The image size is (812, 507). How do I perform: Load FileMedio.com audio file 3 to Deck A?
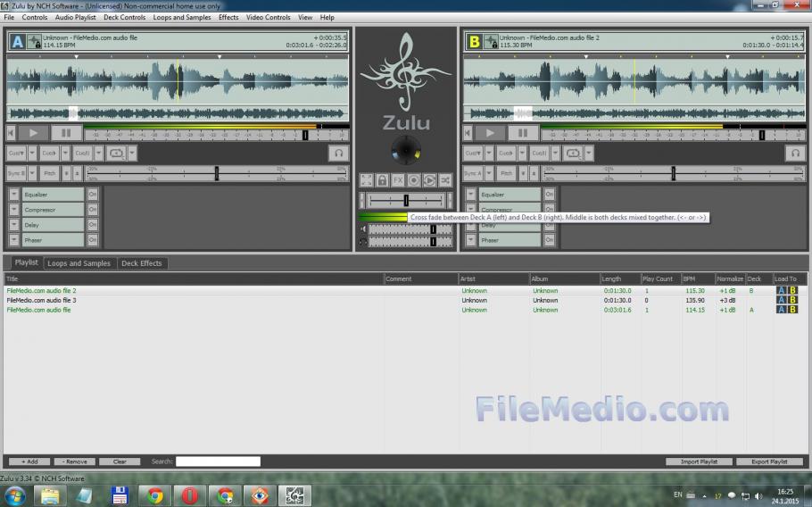click(782, 301)
